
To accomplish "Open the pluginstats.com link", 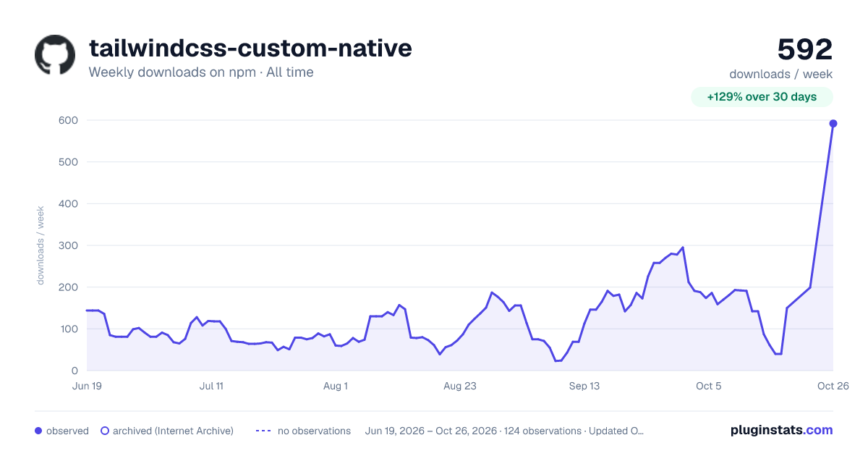I will 782,430.
